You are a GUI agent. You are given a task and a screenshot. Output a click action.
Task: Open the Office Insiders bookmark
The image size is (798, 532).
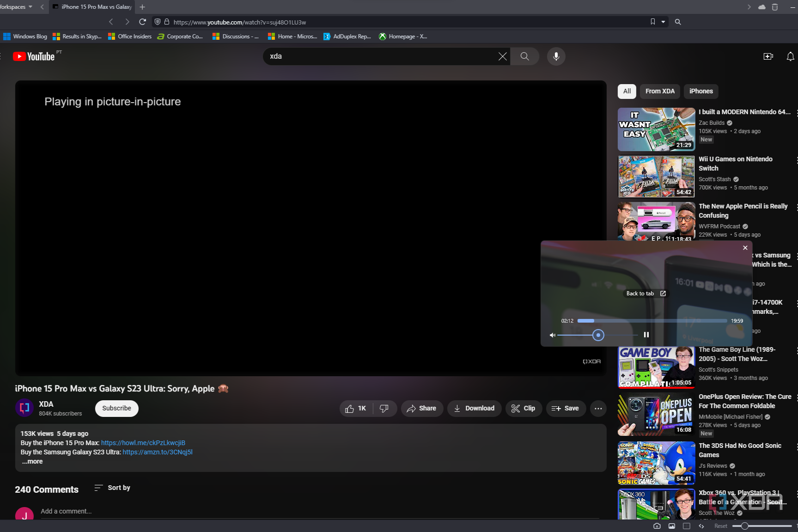(x=130, y=37)
